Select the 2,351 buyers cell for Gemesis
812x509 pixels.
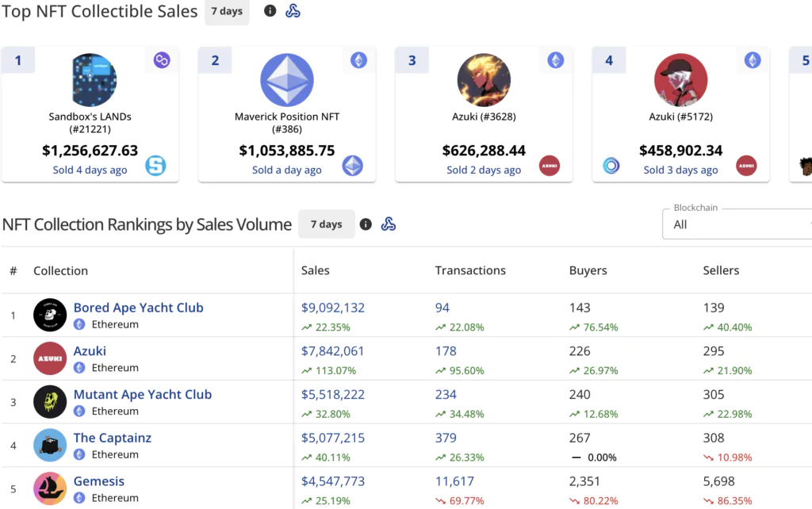[x=584, y=481]
